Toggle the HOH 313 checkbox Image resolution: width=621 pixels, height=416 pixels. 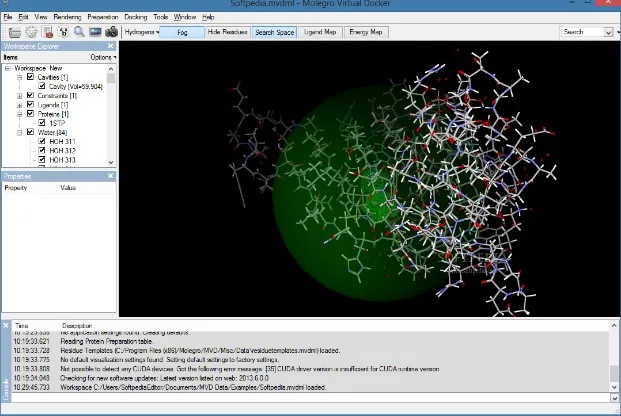42,160
